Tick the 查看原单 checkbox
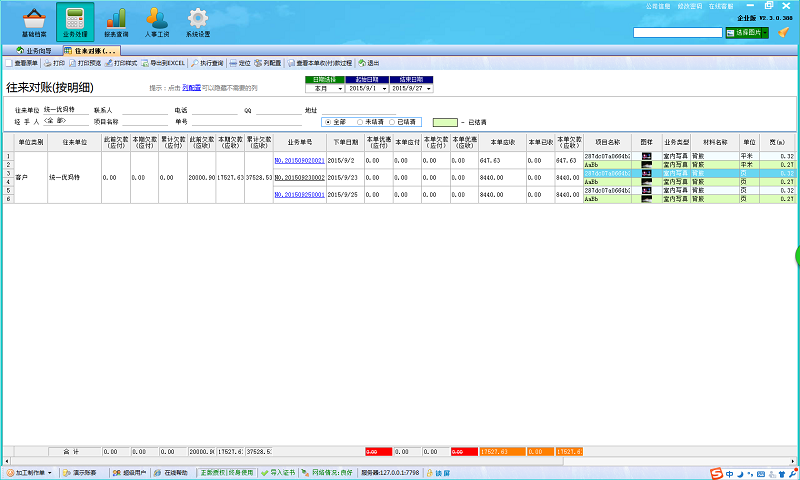Viewport: 800px width, 480px height. click(9, 62)
